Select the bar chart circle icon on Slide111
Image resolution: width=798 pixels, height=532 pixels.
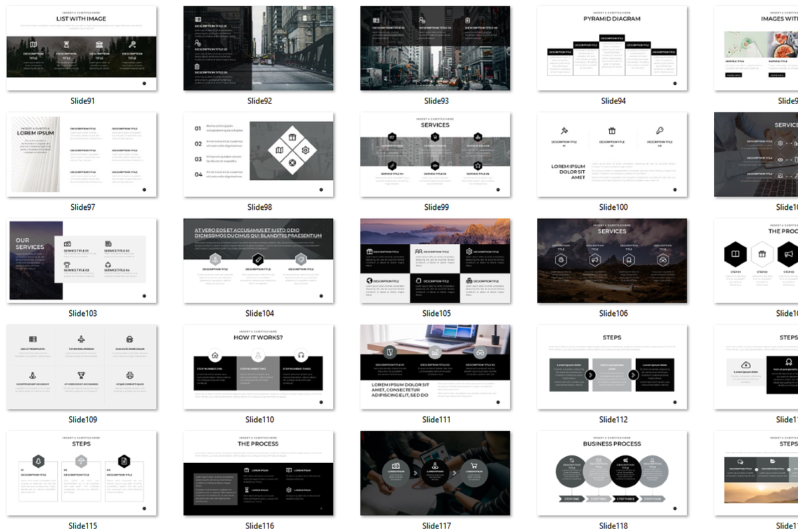coord(435,352)
